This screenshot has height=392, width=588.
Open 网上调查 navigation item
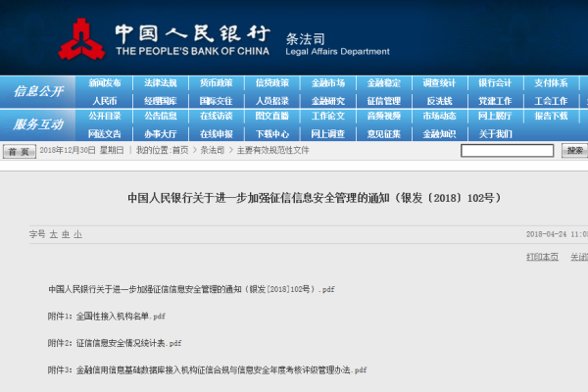coord(328,134)
